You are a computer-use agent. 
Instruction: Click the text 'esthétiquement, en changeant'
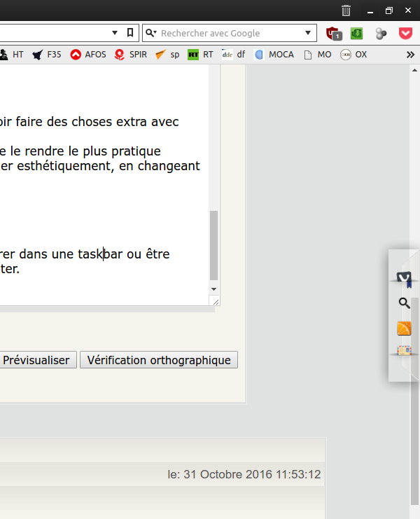click(108, 166)
